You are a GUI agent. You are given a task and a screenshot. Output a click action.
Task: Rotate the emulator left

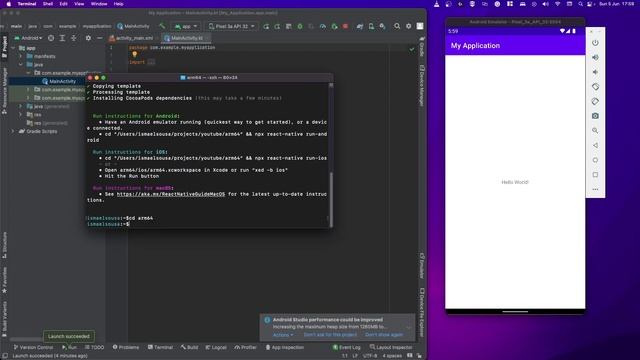595,87
